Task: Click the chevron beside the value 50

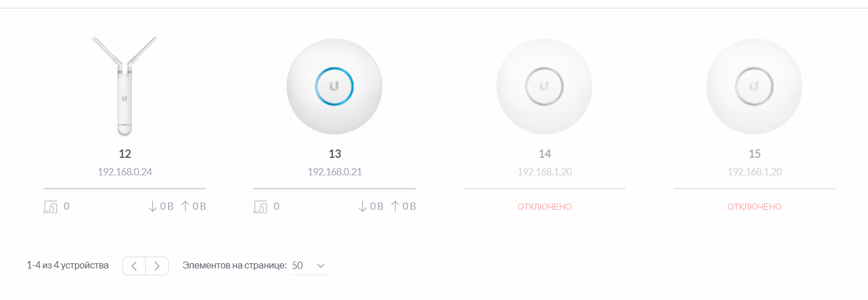Action: 321,266
